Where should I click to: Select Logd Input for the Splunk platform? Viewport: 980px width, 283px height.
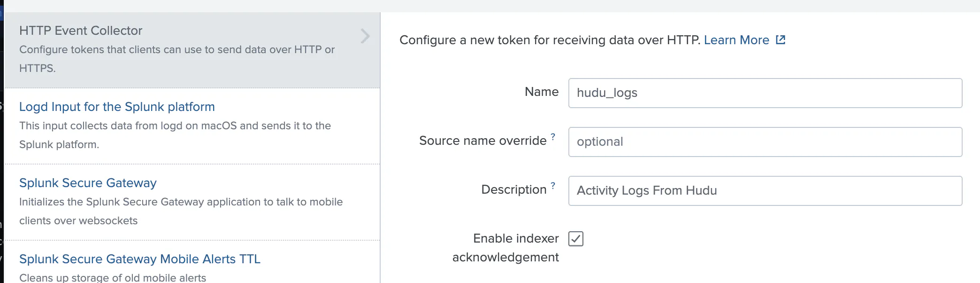pyautogui.click(x=117, y=107)
